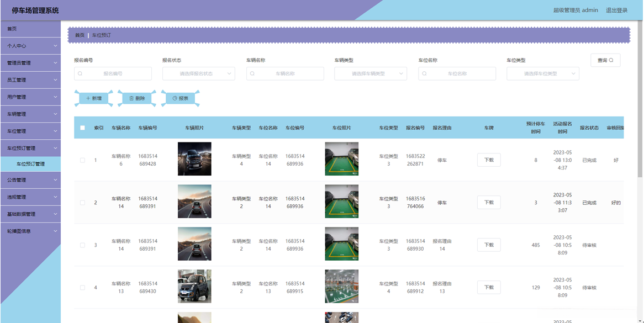The image size is (644, 323).
Task: Click magnifier icon in 报名编号 search field
Action: click(x=80, y=74)
